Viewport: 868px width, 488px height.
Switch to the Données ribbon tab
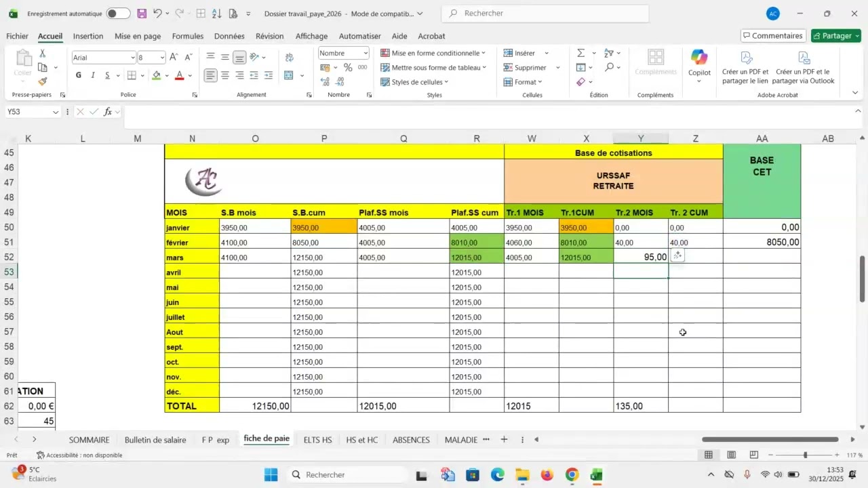[229, 36]
